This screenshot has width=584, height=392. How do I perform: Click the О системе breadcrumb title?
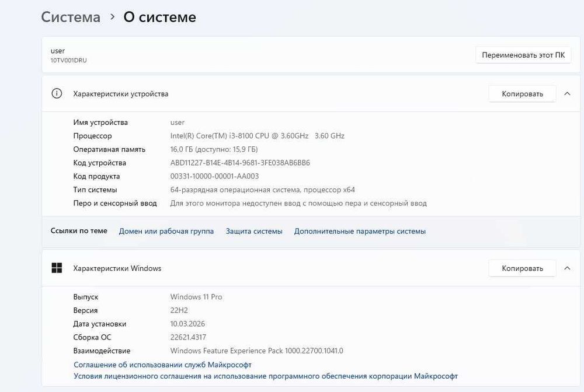[x=160, y=17]
